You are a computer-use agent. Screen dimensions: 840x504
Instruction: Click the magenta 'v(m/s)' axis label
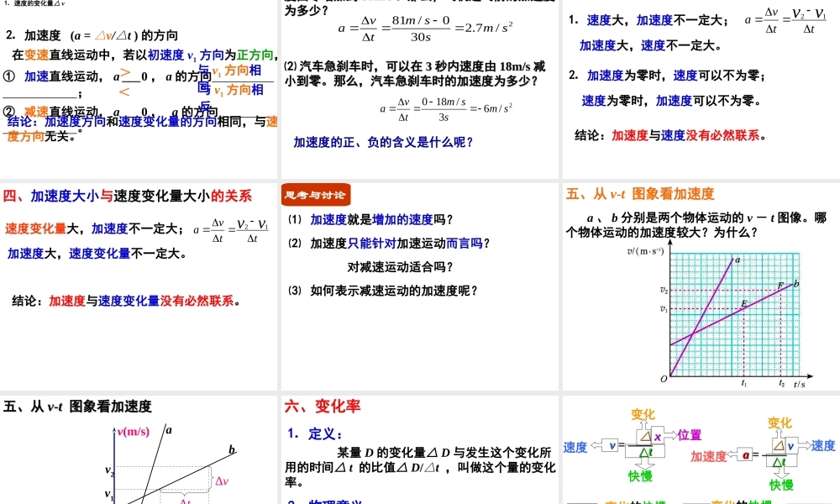133,432
